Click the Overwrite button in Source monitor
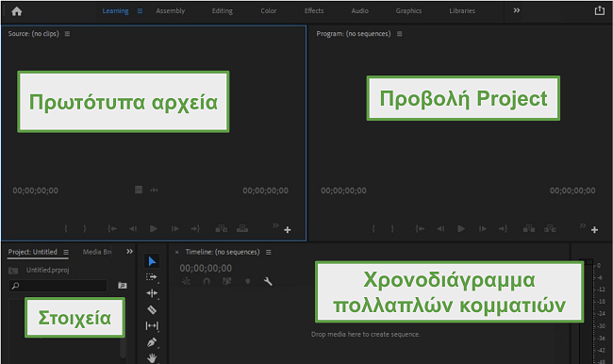The image size is (613, 364). tap(242, 228)
